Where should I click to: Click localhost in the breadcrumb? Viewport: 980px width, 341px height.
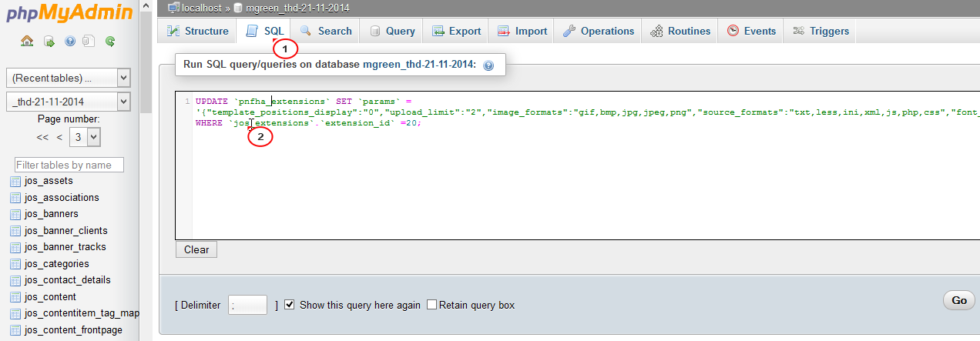[x=201, y=8]
